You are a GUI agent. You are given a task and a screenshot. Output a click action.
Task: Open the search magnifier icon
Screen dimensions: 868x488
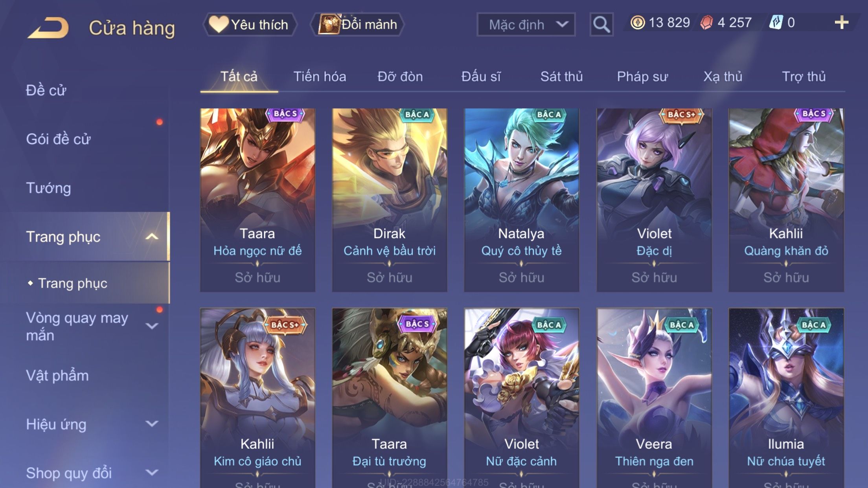coord(601,24)
